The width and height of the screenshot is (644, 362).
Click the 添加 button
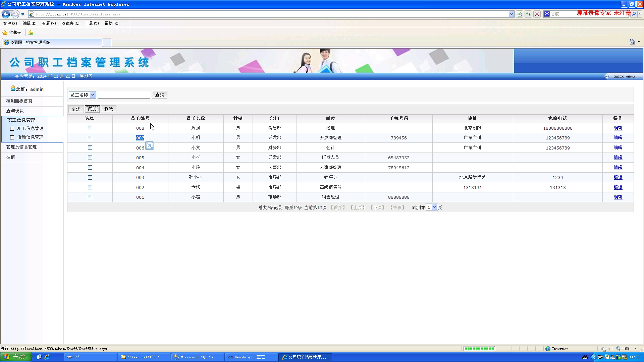click(92, 109)
